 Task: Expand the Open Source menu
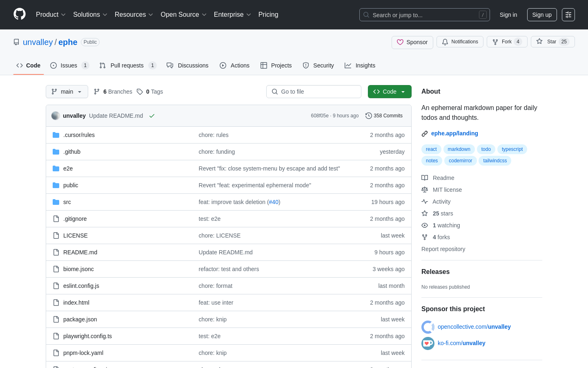184,15
